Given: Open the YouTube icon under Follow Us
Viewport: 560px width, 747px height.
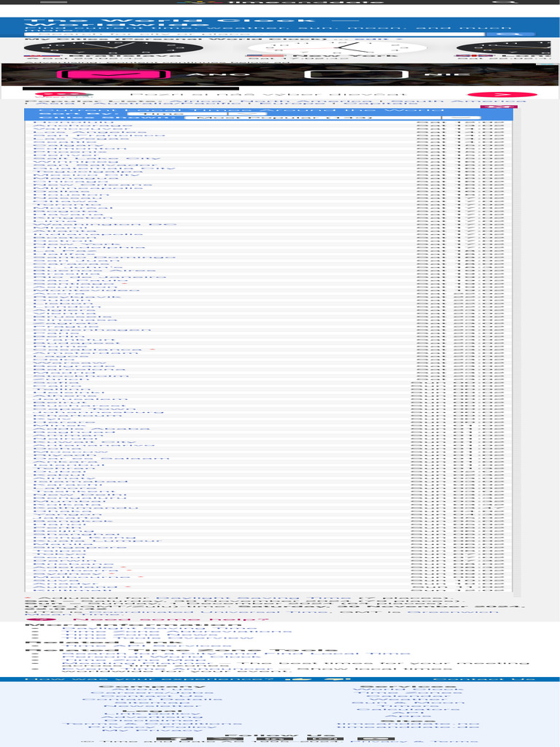Looking at the screenshot, I should [376, 739].
